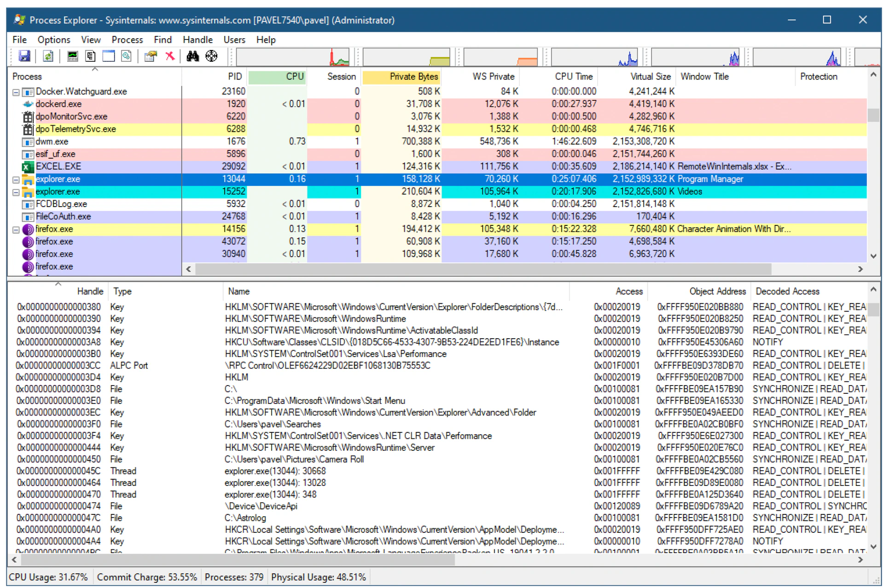Open the Users menu
Viewport: 884px width, 588px height.
pyautogui.click(x=234, y=40)
